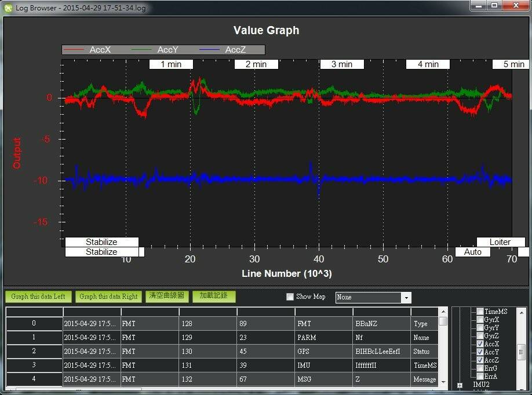Click the cell with value 128
532x395 pixels.
tap(207, 323)
